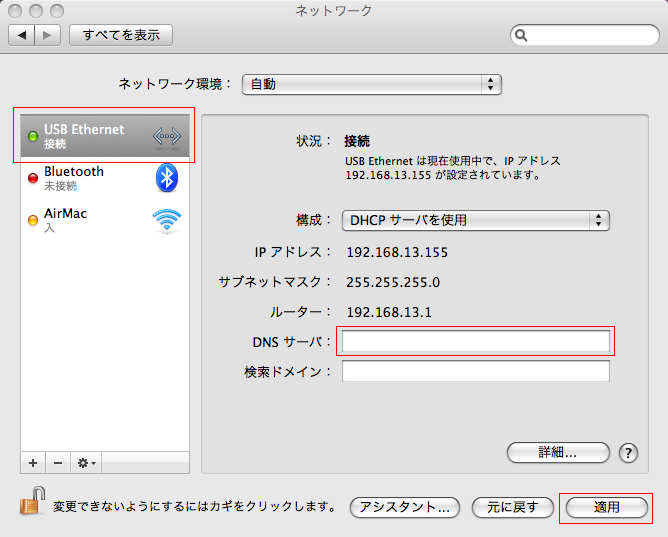Select the AirMac service entry

(x=105, y=219)
